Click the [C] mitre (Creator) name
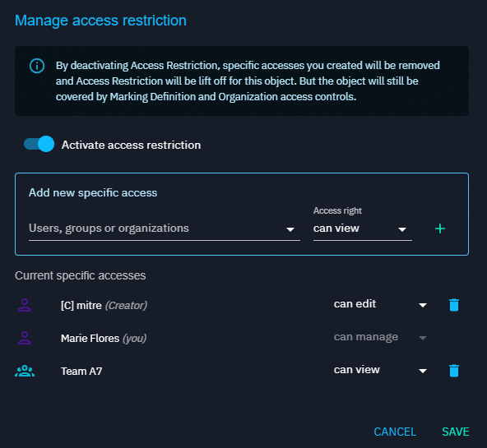The image size is (487, 448). pyautogui.click(x=104, y=306)
